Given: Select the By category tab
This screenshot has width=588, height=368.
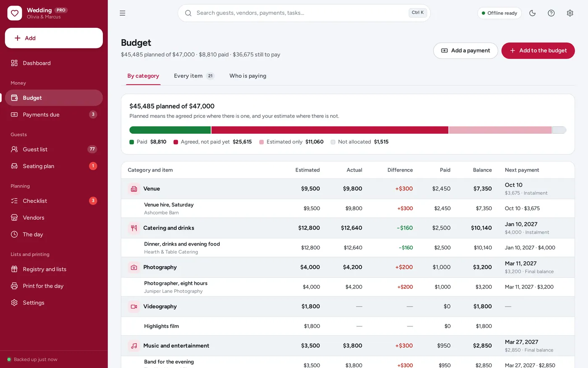Looking at the screenshot, I should (x=143, y=76).
